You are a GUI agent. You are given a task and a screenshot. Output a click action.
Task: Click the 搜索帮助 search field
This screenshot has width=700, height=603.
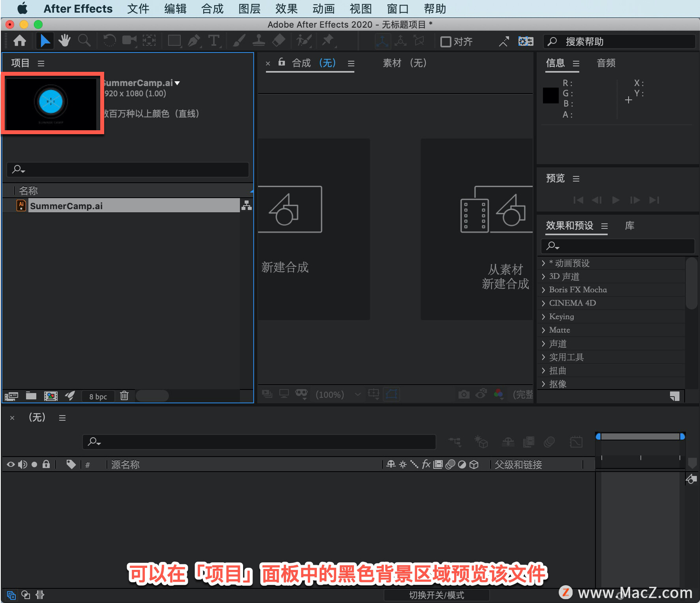pos(620,41)
